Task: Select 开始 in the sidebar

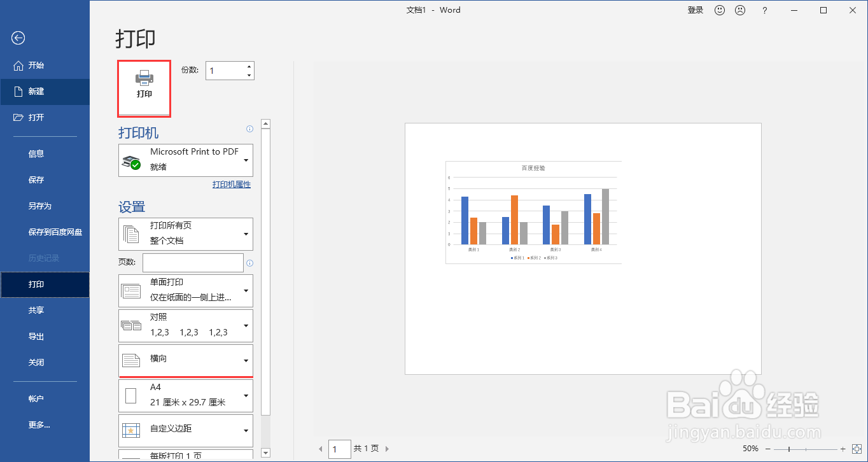Action: [45, 66]
